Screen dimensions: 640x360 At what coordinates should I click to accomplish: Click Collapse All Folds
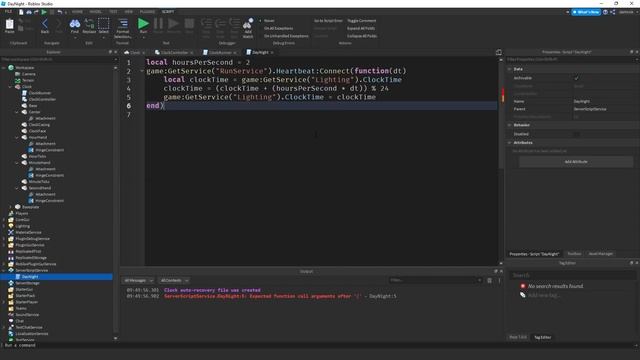(x=362, y=36)
